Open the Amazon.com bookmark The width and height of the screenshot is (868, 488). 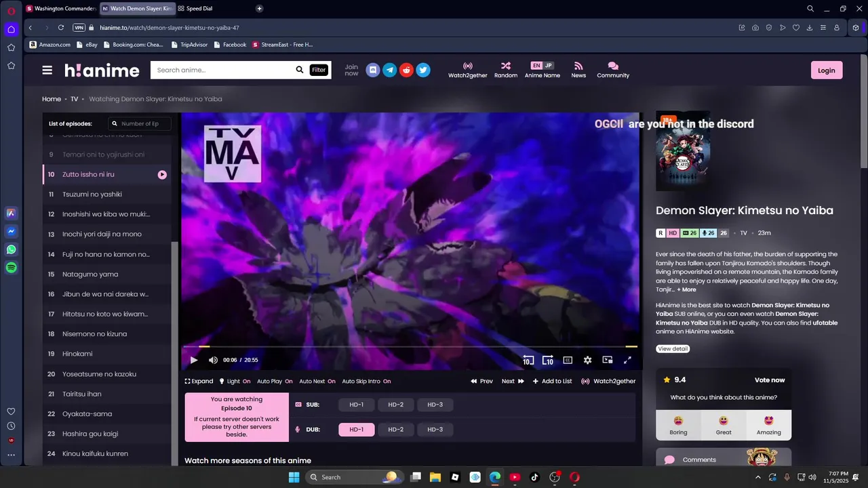coord(50,45)
